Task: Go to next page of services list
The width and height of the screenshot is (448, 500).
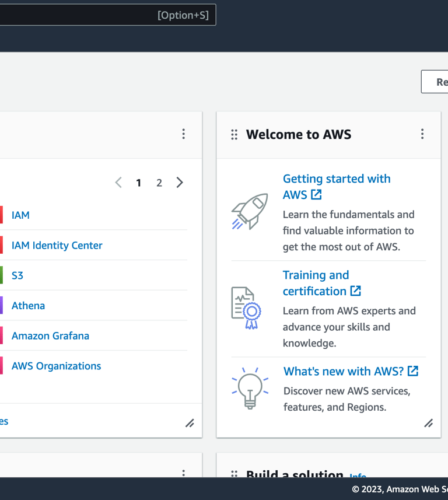Action: [x=180, y=183]
